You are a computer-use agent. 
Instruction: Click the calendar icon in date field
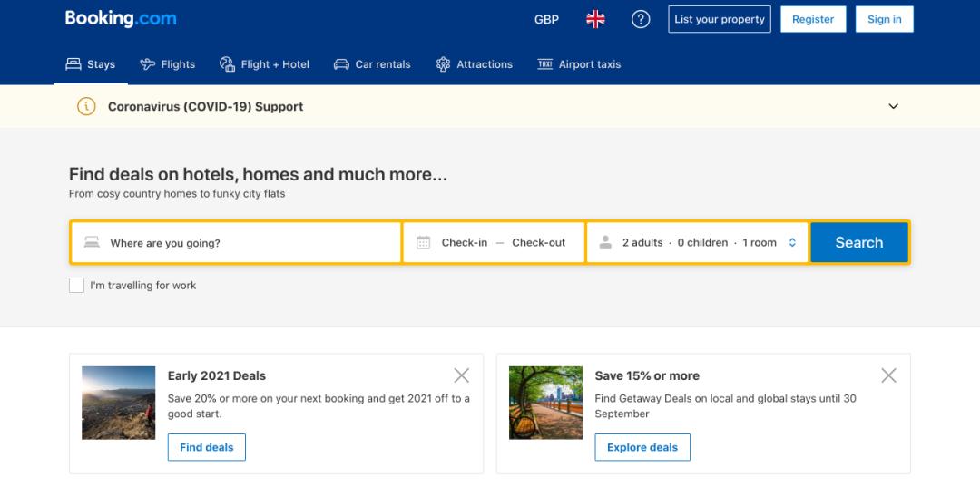[x=423, y=243]
